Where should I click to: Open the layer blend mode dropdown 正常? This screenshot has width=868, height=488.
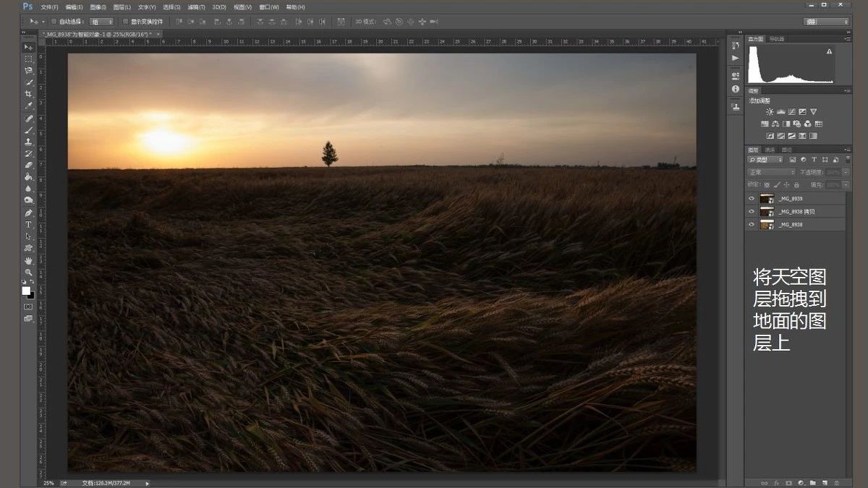tap(771, 172)
